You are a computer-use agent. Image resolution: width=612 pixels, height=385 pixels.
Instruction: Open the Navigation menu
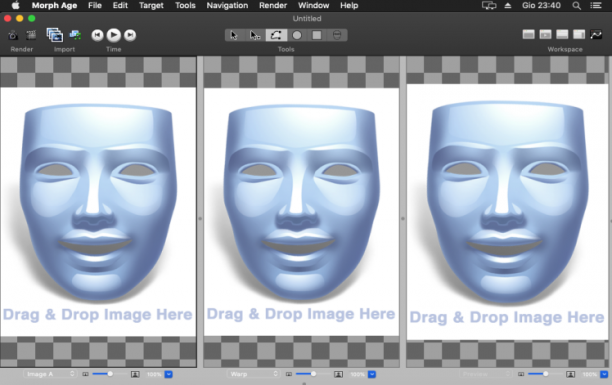(227, 5)
